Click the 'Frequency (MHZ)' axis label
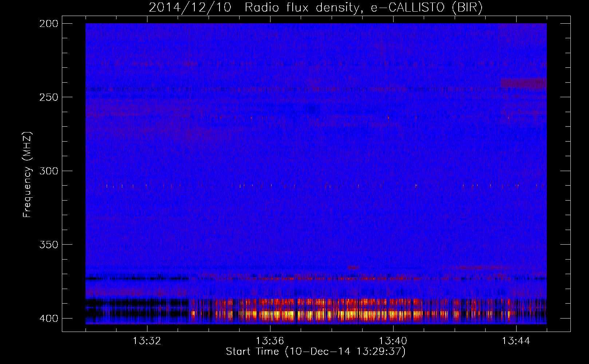The width and height of the screenshot is (589, 364). [x=27, y=175]
